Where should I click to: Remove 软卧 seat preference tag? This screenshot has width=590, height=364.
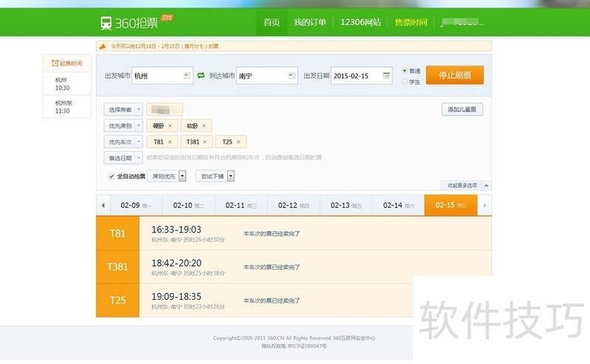204,126
